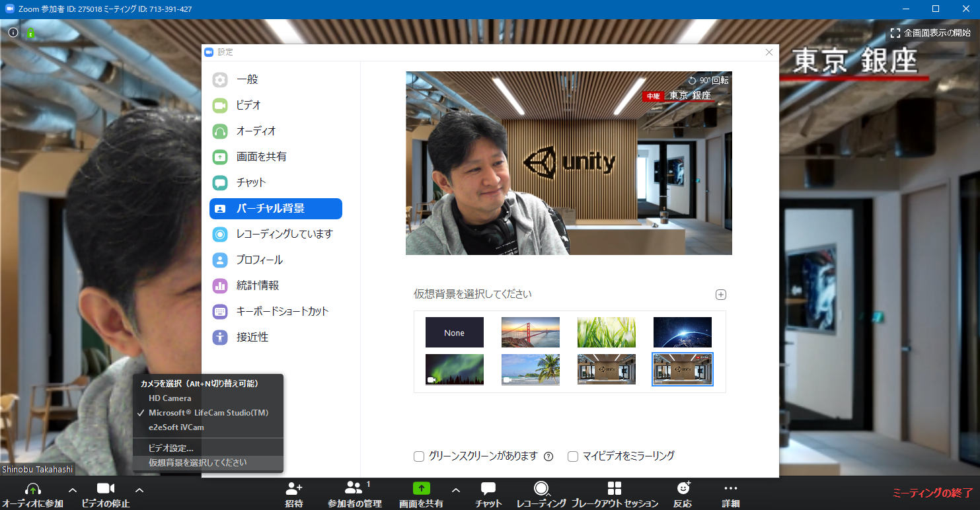
Task: Open the 詳細 more options menu
Action: tap(730, 495)
